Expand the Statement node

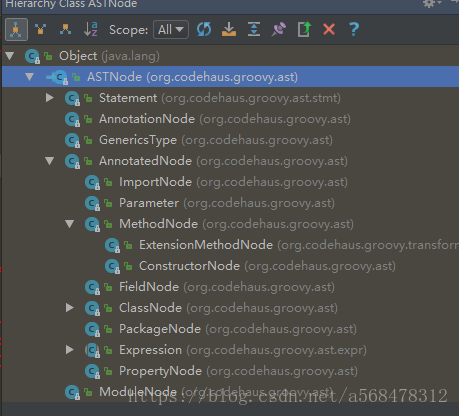50,98
